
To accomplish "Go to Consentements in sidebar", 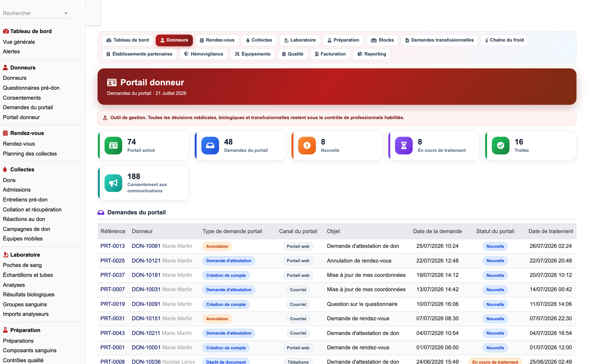I will click(22, 98).
